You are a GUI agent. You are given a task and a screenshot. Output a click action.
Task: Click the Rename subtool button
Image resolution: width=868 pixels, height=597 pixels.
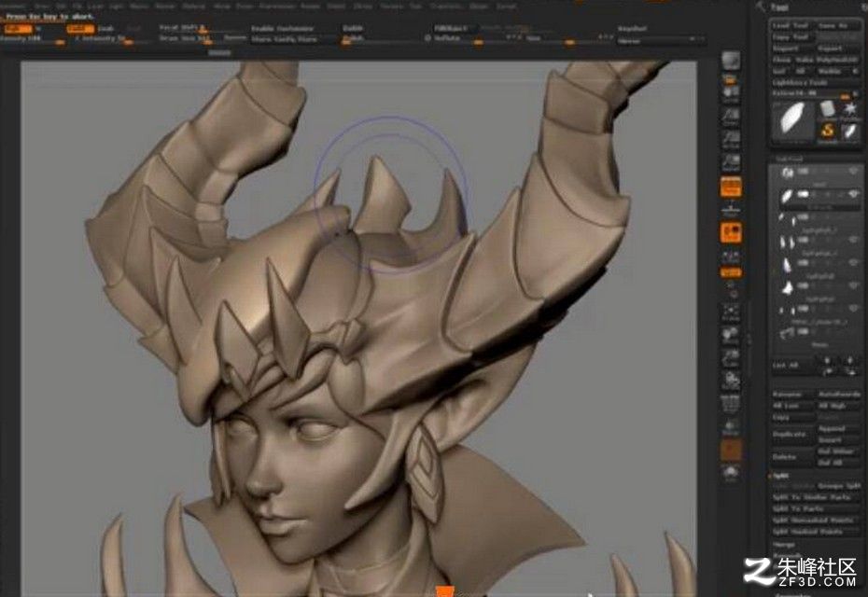(x=792, y=395)
